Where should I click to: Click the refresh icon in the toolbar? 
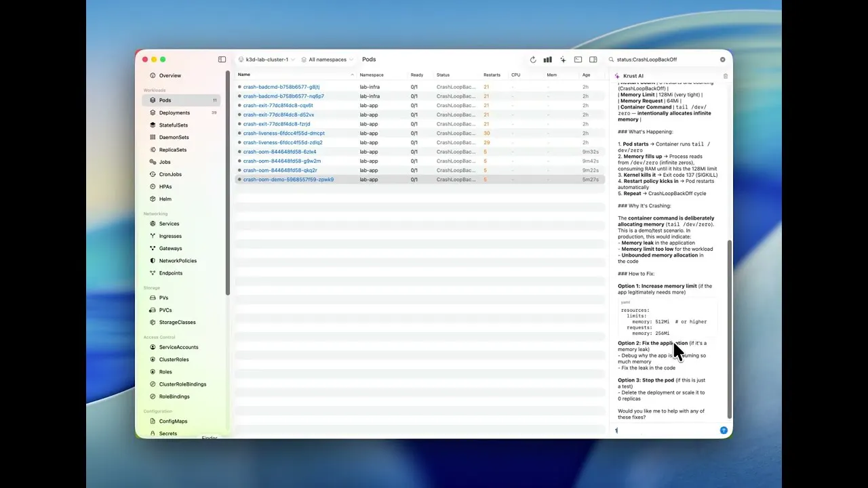533,60
